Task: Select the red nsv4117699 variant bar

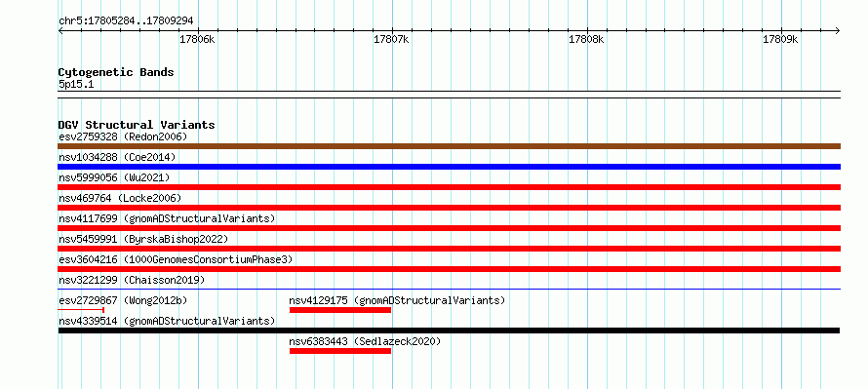Action: click(x=449, y=228)
